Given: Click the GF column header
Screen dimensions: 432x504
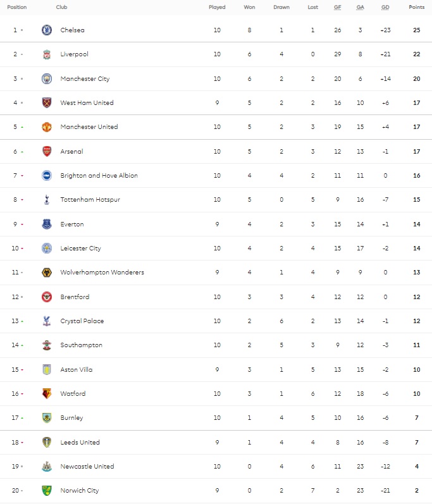Looking at the screenshot, I should point(338,8).
